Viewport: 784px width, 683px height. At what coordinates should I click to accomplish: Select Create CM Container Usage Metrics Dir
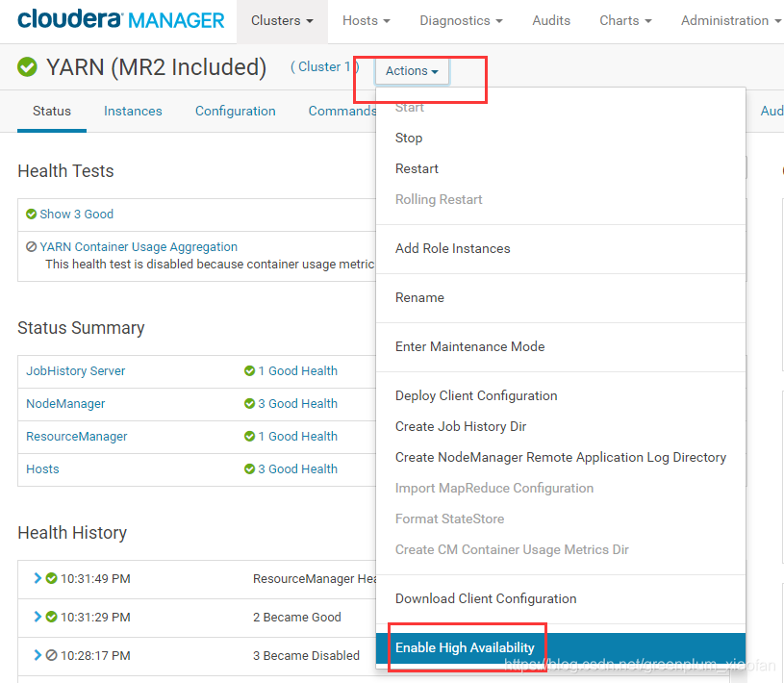[x=561, y=549]
